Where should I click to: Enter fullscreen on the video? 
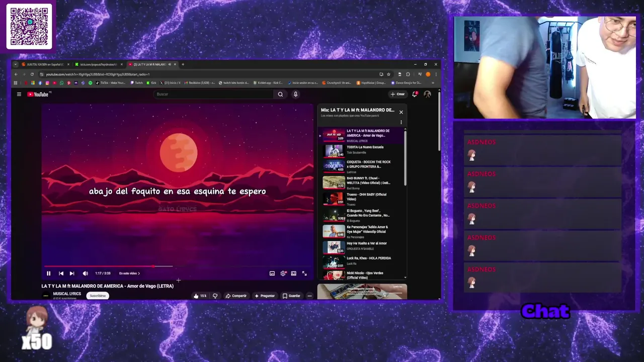click(304, 274)
